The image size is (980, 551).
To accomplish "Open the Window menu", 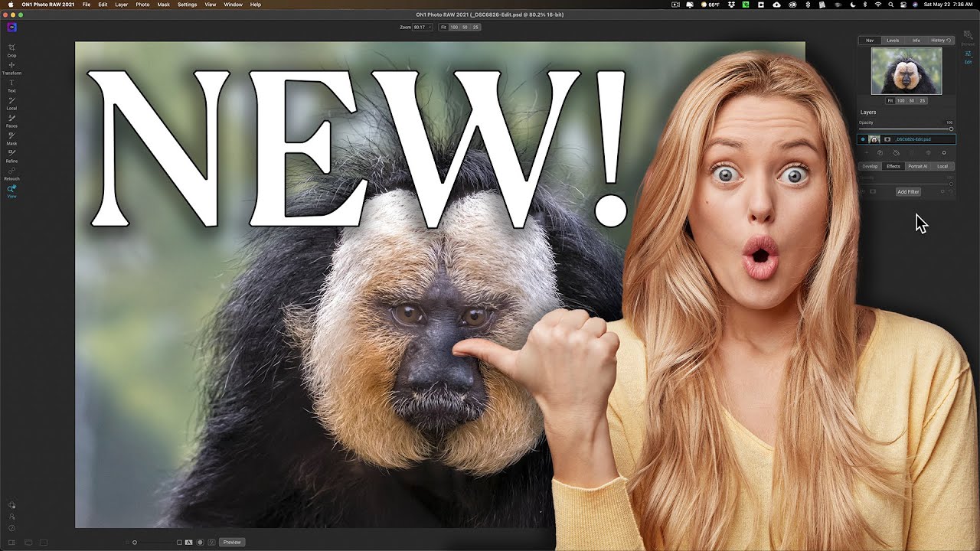I will [x=233, y=5].
